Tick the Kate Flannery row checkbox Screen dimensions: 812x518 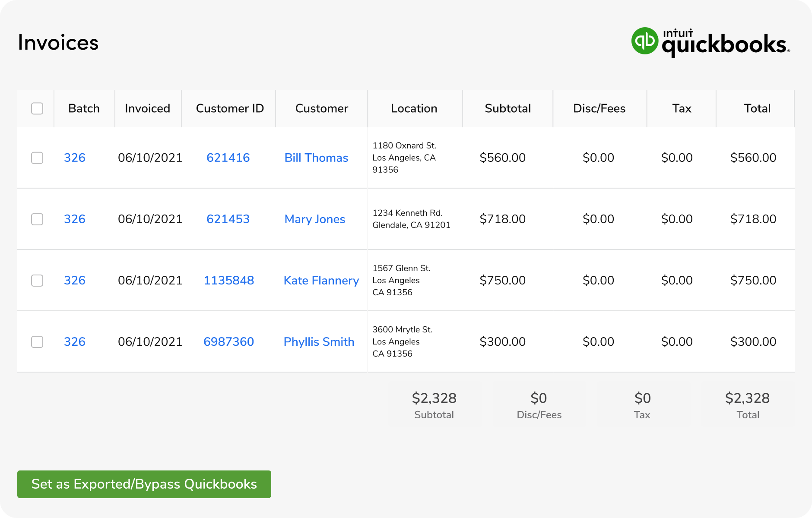coord(37,281)
